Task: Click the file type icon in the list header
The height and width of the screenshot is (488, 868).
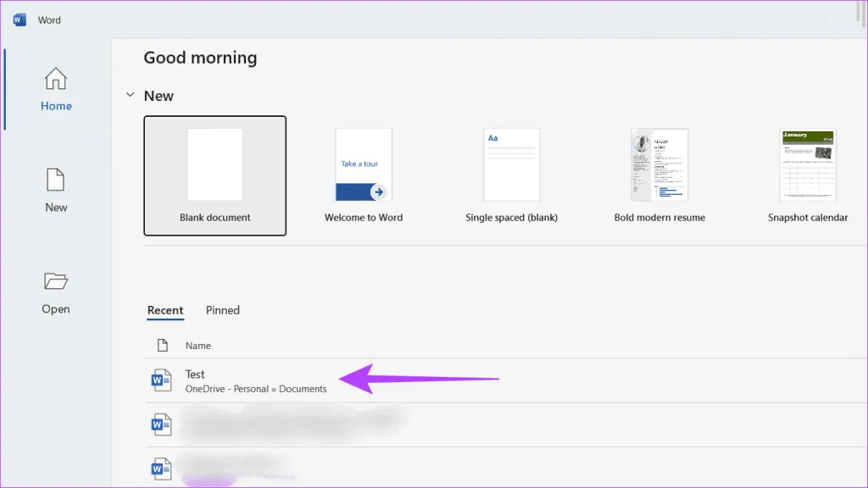Action: [x=163, y=346]
